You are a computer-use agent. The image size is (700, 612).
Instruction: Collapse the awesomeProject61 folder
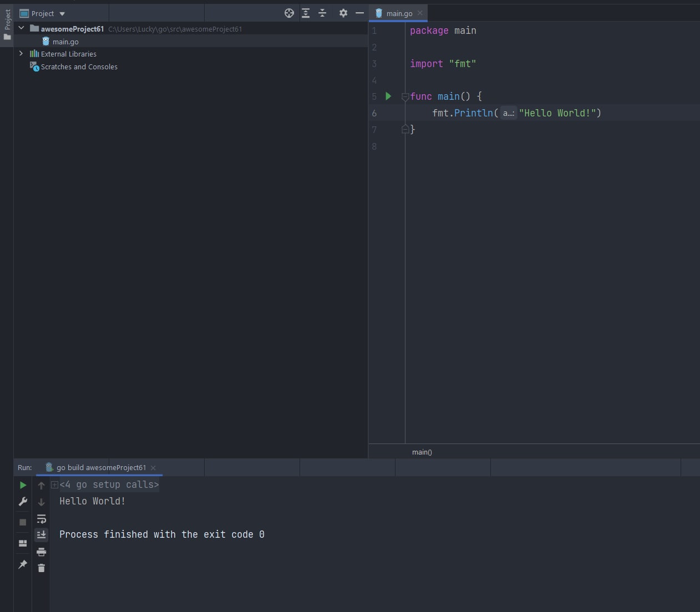click(x=21, y=28)
